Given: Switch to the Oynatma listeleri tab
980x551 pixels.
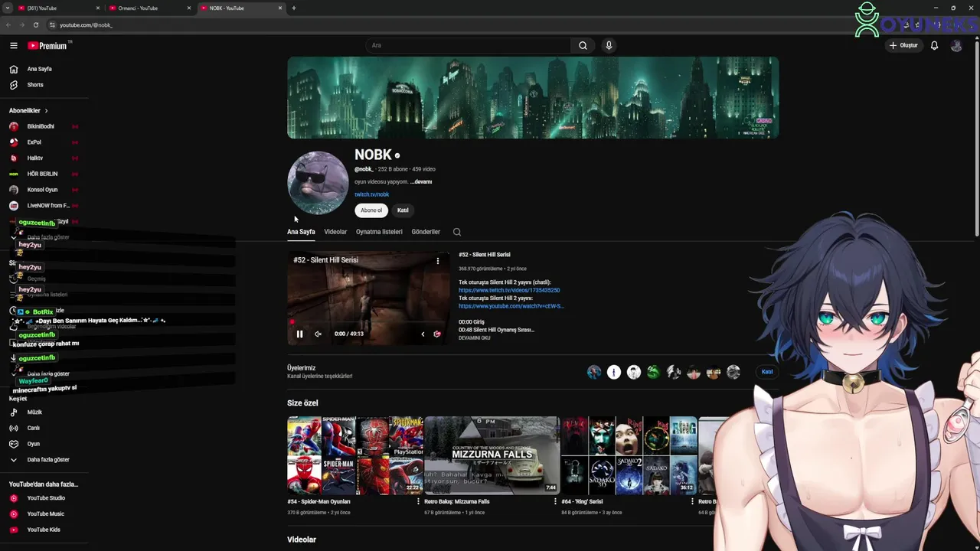Looking at the screenshot, I should (x=379, y=232).
